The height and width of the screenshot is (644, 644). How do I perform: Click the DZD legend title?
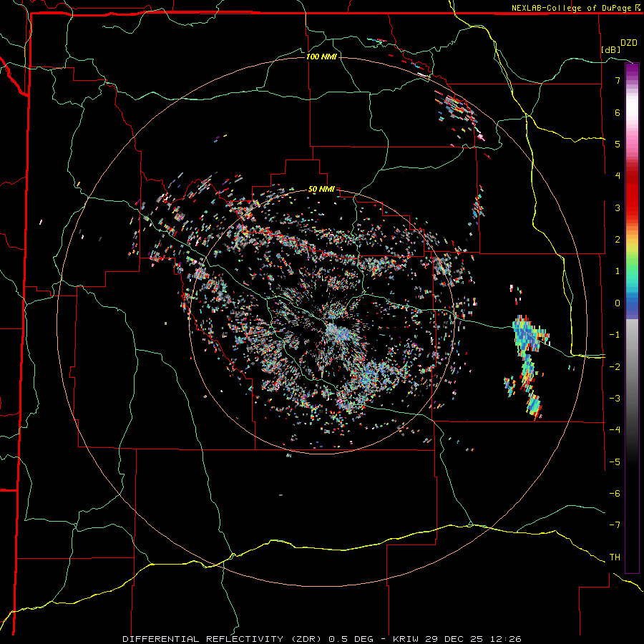click(629, 43)
